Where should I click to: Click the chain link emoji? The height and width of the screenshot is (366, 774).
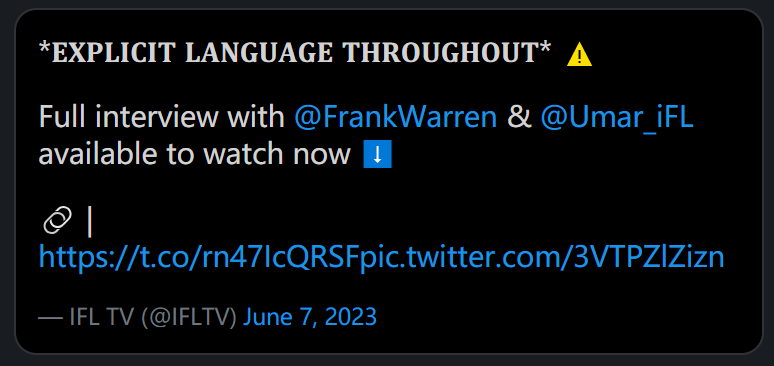(x=58, y=220)
